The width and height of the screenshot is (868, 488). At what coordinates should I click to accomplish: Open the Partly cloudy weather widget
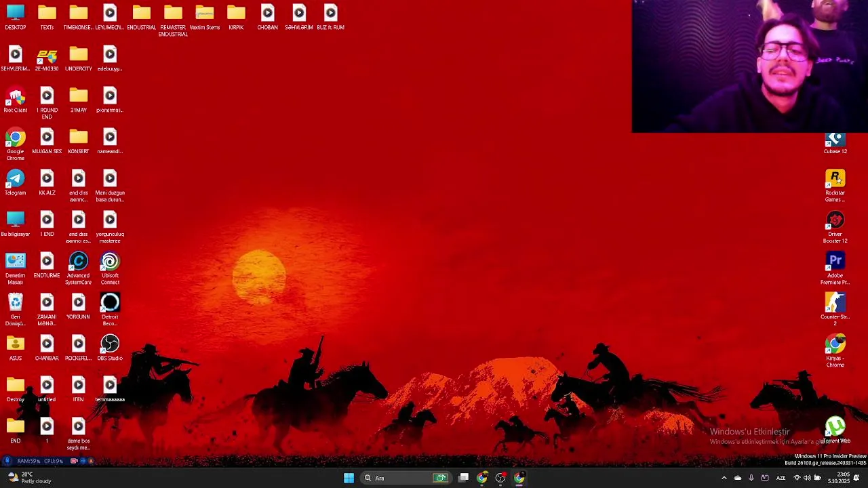(30, 478)
